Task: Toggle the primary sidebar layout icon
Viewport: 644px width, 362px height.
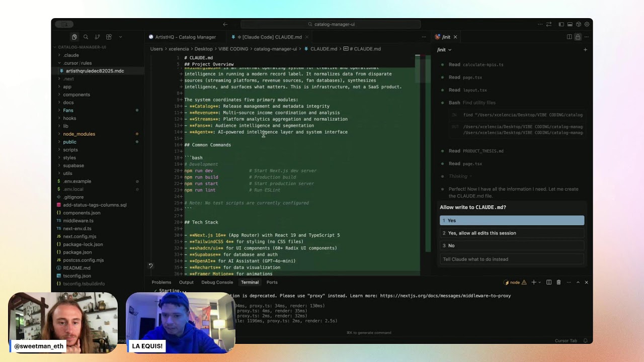Action: [x=561, y=24]
